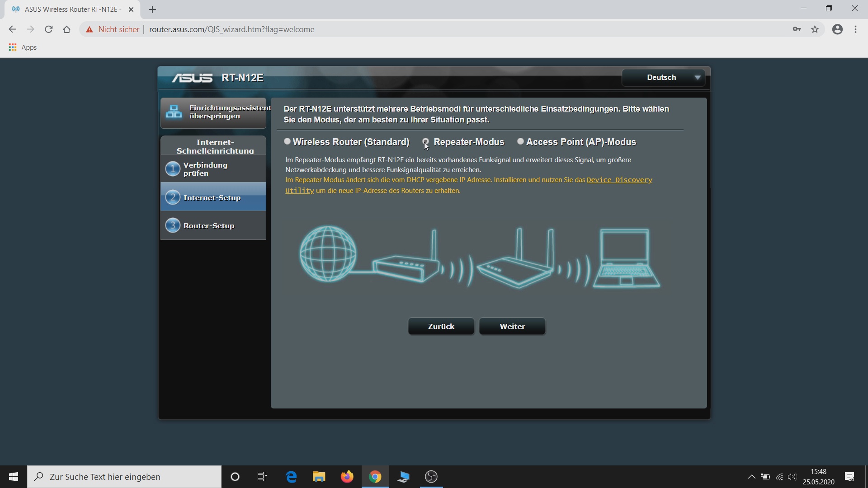Open Wi-Fi network tray icon
This screenshot has width=868, height=488.
779,477
